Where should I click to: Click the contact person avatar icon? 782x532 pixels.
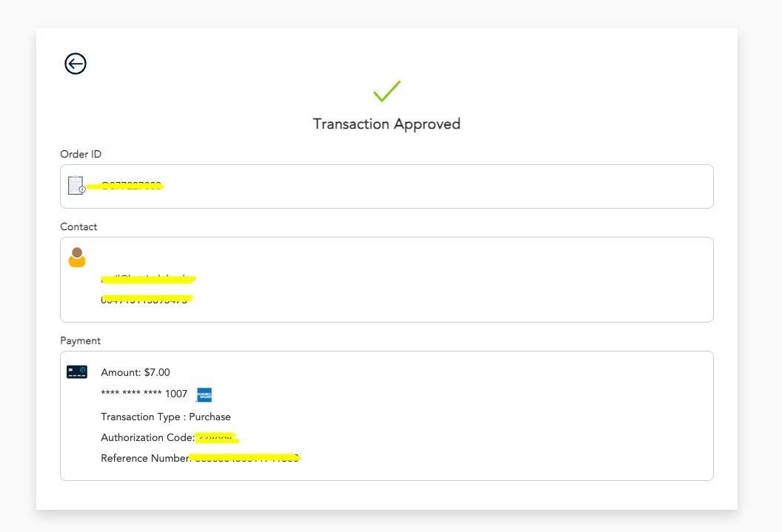(77, 257)
